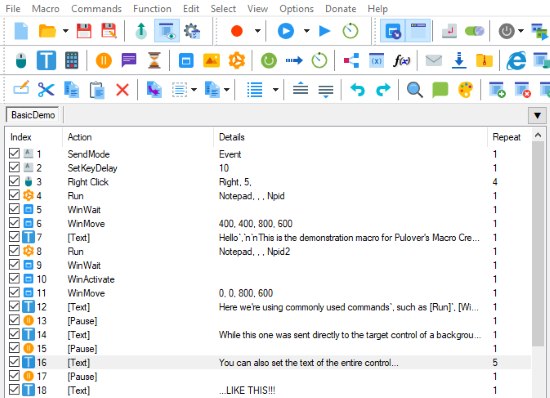The height and width of the screenshot is (398, 550).
Task: Expand dropdown arrow beside Play button
Action: pos(307,31)
